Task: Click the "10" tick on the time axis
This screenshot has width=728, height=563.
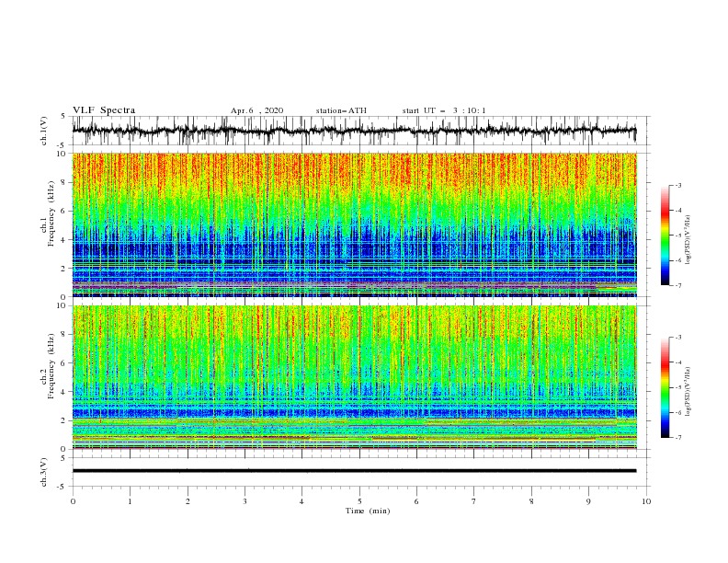Action: click(646, 501)
